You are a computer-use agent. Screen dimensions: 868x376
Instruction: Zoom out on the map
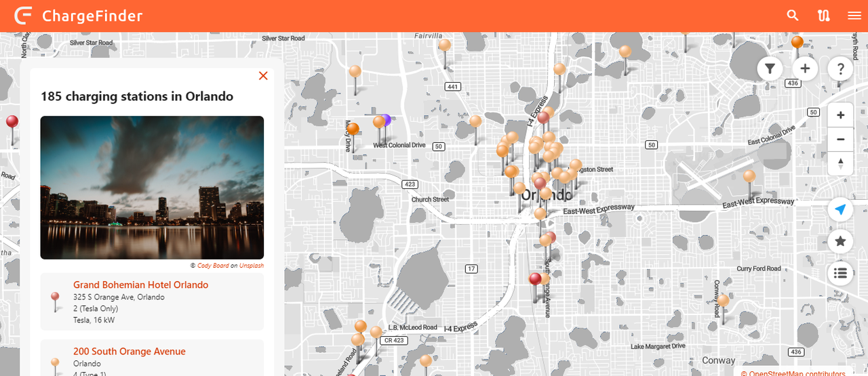pos(840,140)
